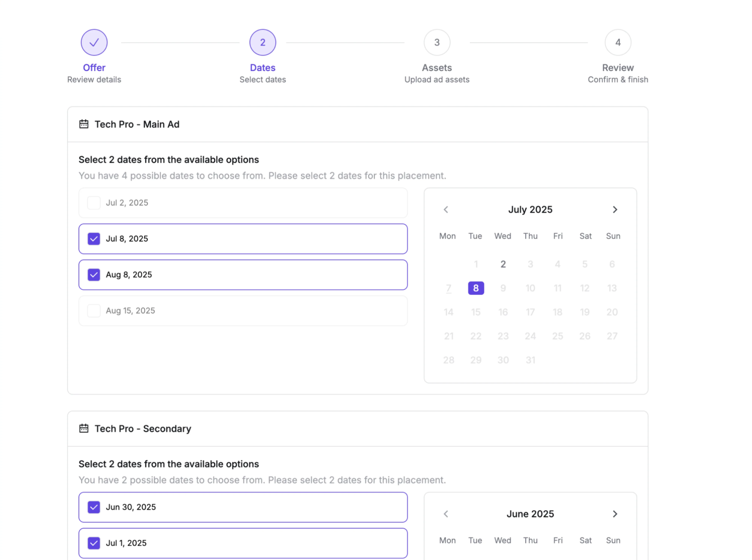Pick day 2 in July 2025 calendar
This screenshot has width=752, height=560.
[x=503, y=264]
